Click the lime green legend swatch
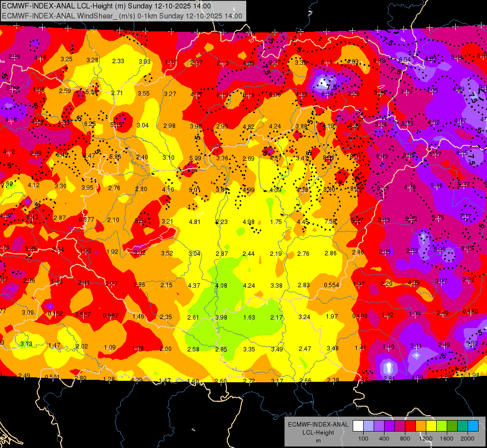The height and width of the screenshot is (448, 487). [442, 426]
